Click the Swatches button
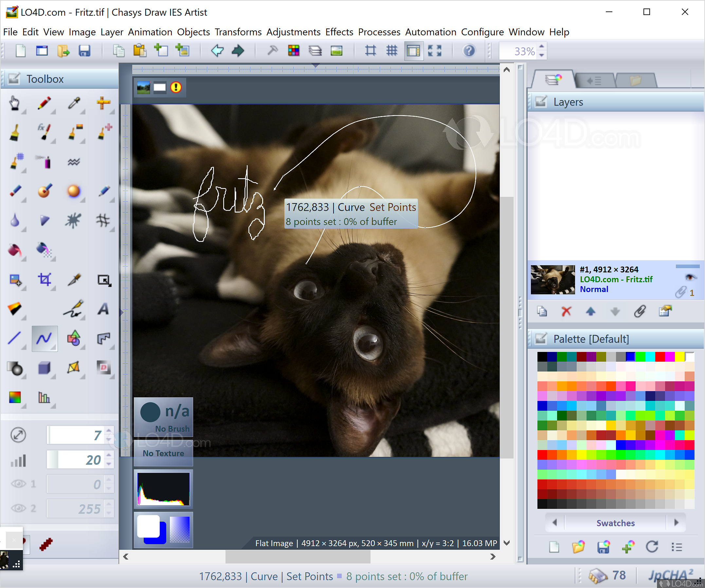Viewport: 705px width, 588px height. coord(616,523)
